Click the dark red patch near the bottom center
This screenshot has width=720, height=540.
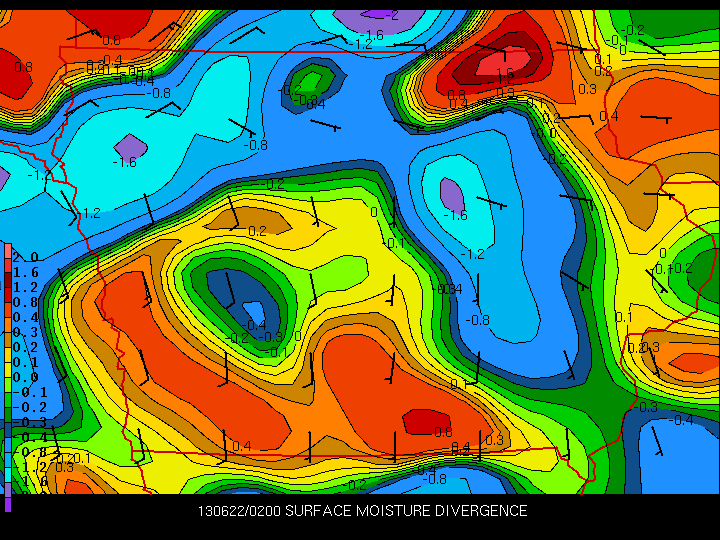(x=425, y=420)
